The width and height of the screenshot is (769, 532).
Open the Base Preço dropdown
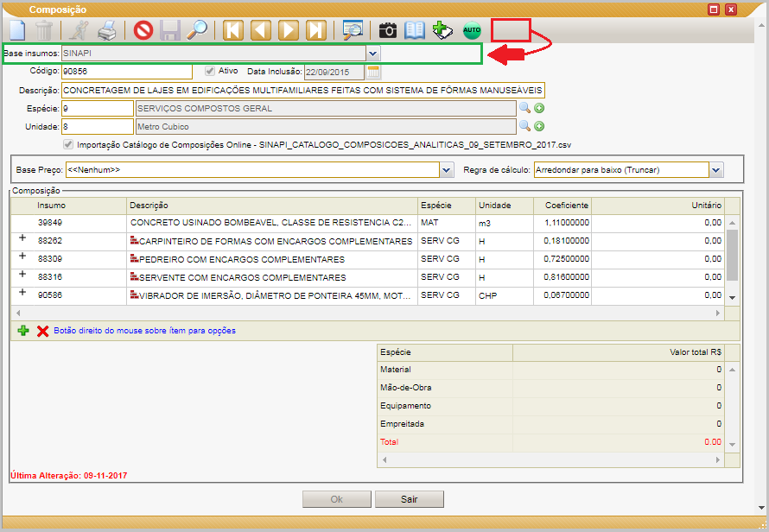pos(447,170)
